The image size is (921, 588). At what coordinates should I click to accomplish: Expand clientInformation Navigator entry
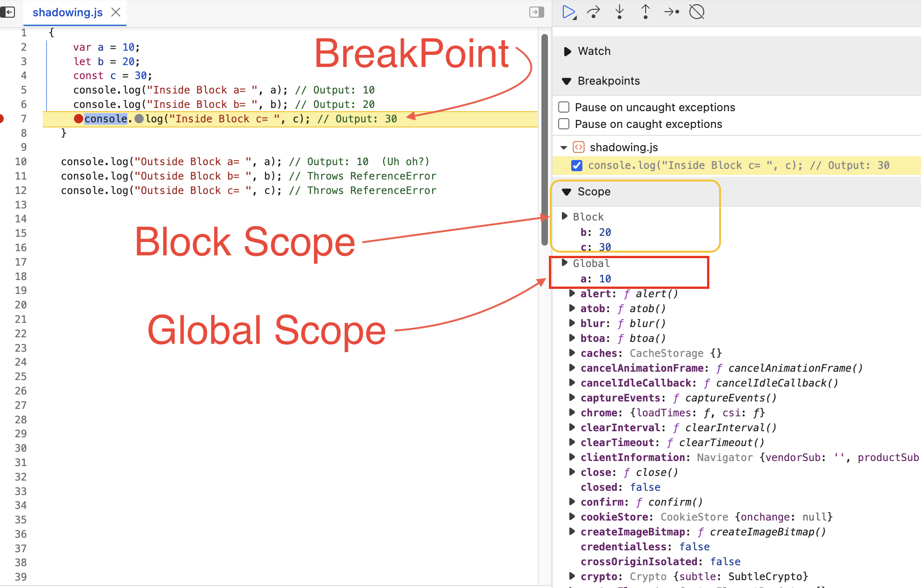click(x=572, y=457)
